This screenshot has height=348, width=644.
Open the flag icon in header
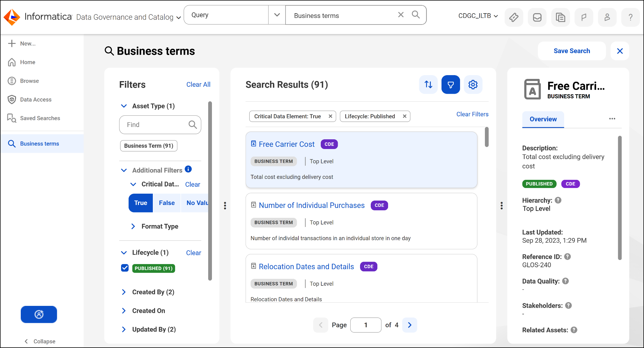tap(584, 17)
